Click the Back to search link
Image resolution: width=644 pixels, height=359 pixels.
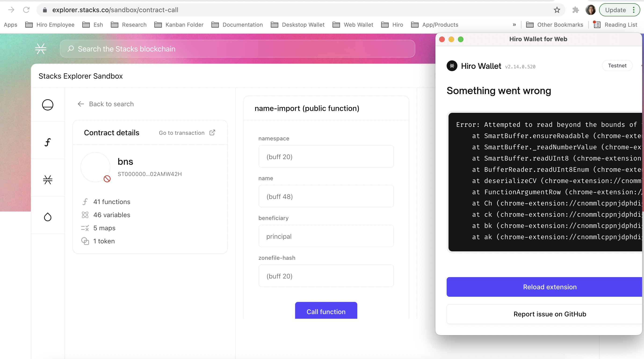click(x=105, y=104)
